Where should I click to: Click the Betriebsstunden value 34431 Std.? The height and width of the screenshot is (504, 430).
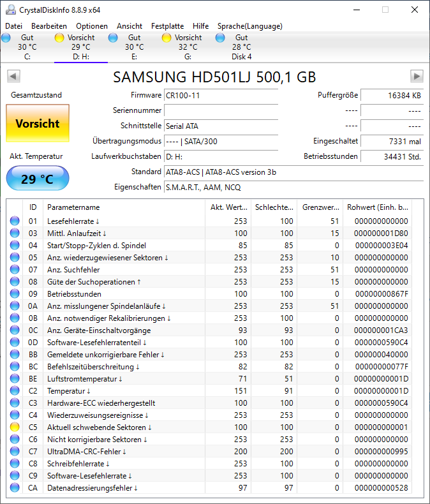(392, 156)
